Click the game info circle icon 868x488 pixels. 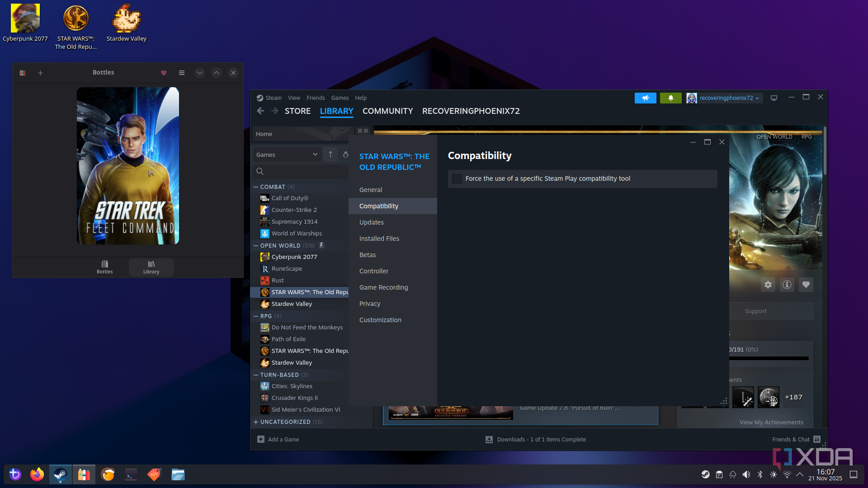[787, 285]
